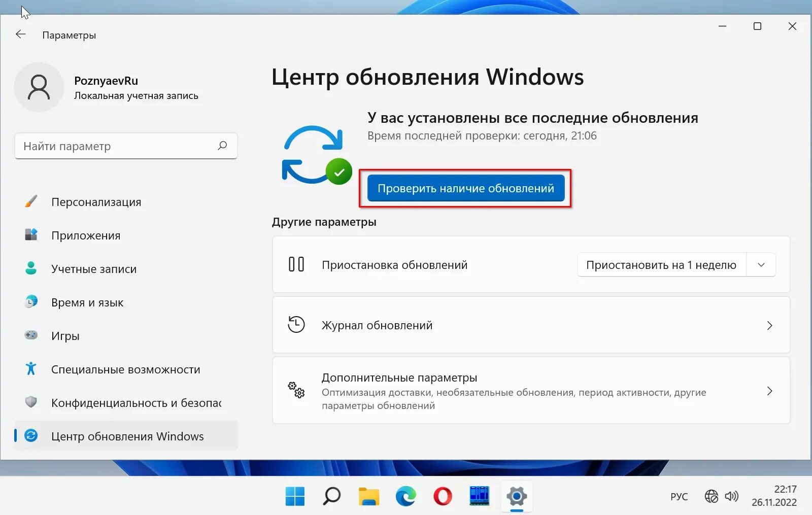Click the magnifier icon in search box
812x515 pixels.
click(x=222, y=146)
